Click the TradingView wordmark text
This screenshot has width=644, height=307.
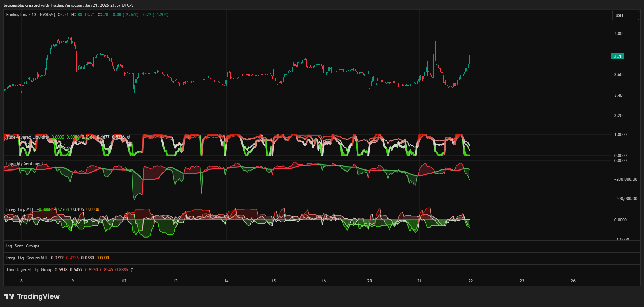[38, 296]
